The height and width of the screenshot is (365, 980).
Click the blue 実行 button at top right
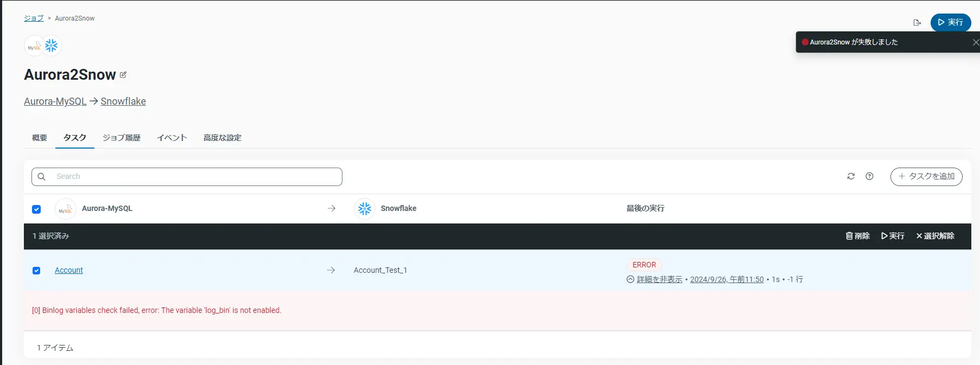click(x=951, y=22)
